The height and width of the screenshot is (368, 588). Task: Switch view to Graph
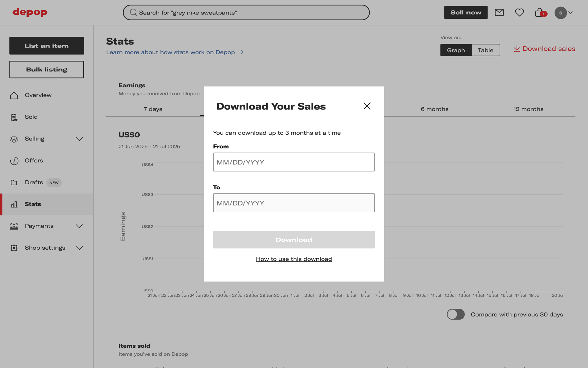click(x=456, y=50)
